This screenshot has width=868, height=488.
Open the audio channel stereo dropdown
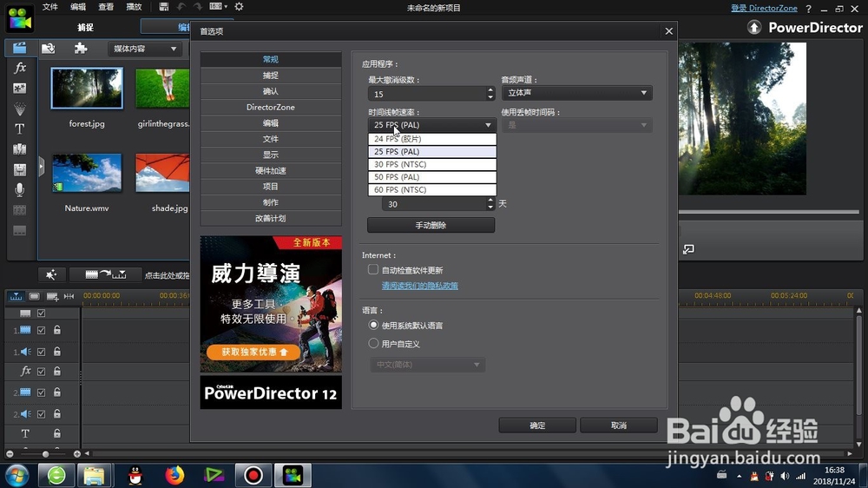point(577,93)
